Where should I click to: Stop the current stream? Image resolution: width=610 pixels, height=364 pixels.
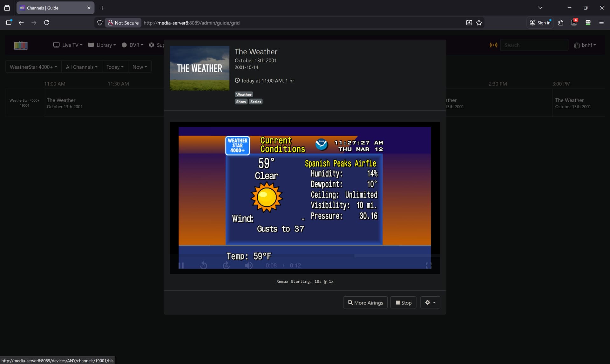point(403,303)
